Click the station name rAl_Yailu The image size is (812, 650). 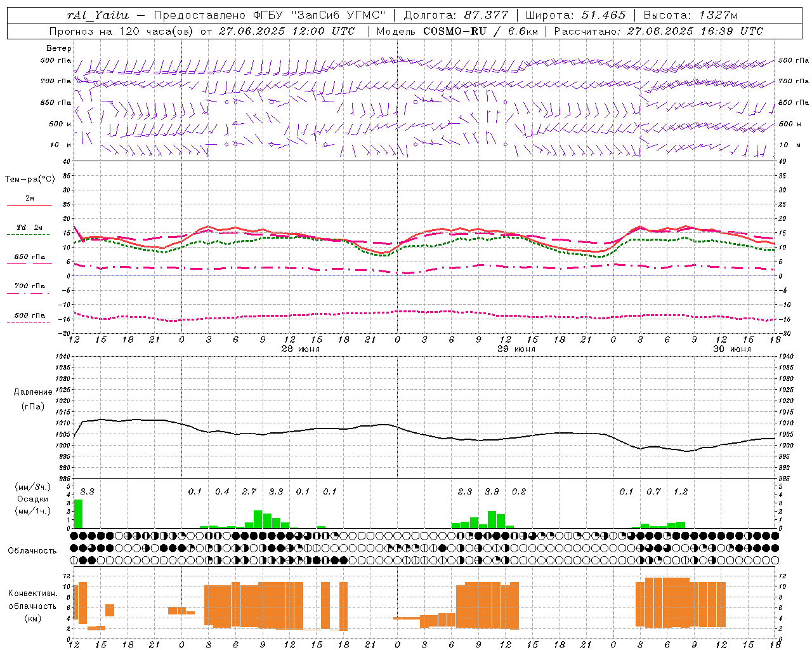coord(98,15)
